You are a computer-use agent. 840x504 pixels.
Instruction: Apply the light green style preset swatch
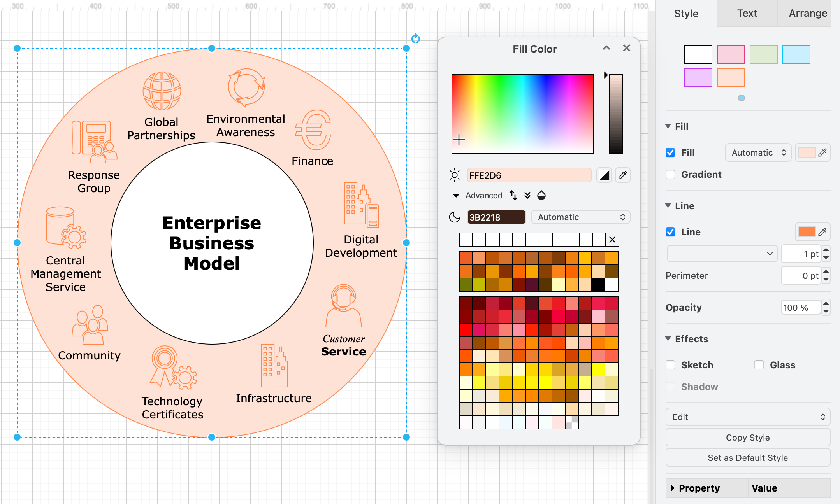(764, 54)
